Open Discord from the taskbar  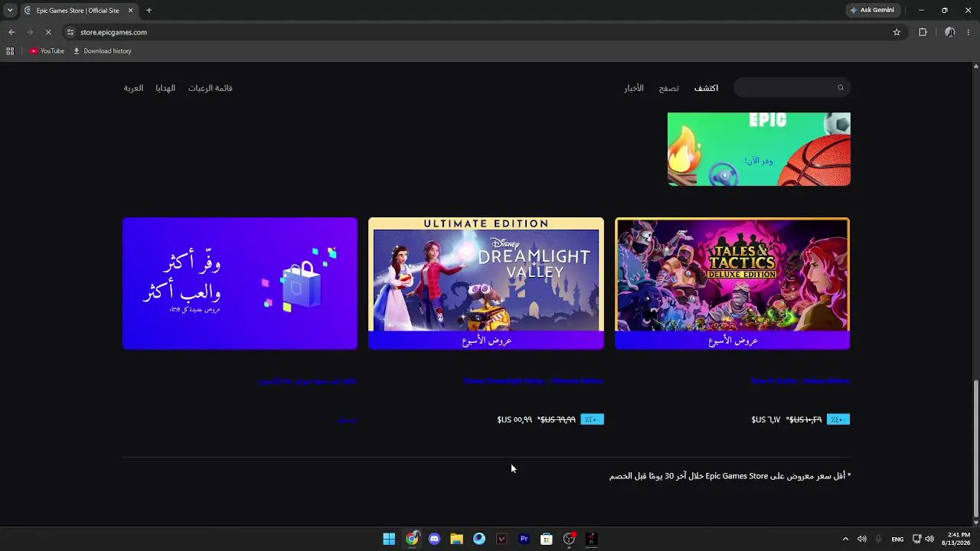tap(434, 539)
